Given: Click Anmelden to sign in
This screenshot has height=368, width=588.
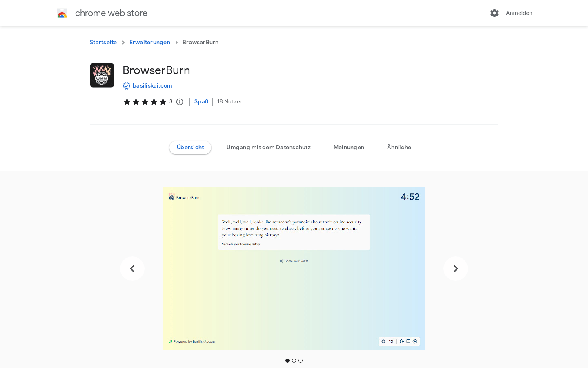Looking at the screenshot, I should (519, 13).
